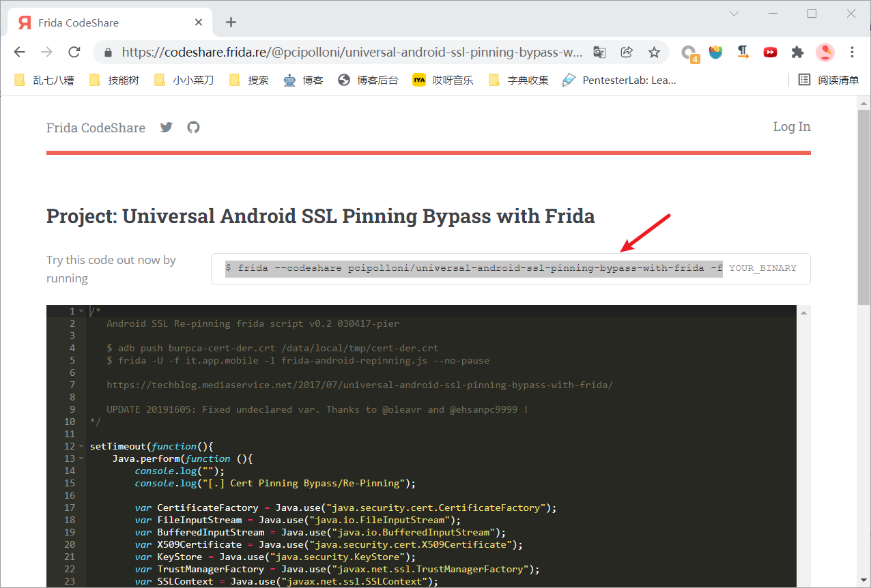Open the Extensions puzzle piece icon

[797, 53]
